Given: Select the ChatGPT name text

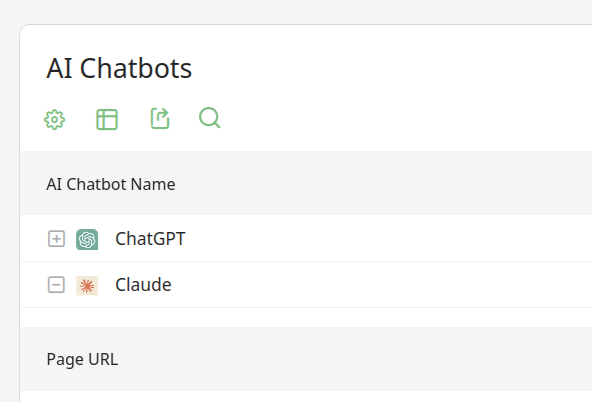Looking at the screenshot, I should pyautogui.click(x=150, y=239).
